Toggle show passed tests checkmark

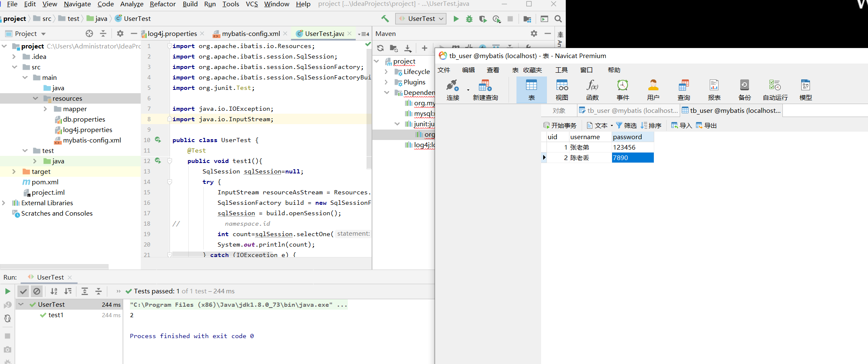(x=23, y=291)
